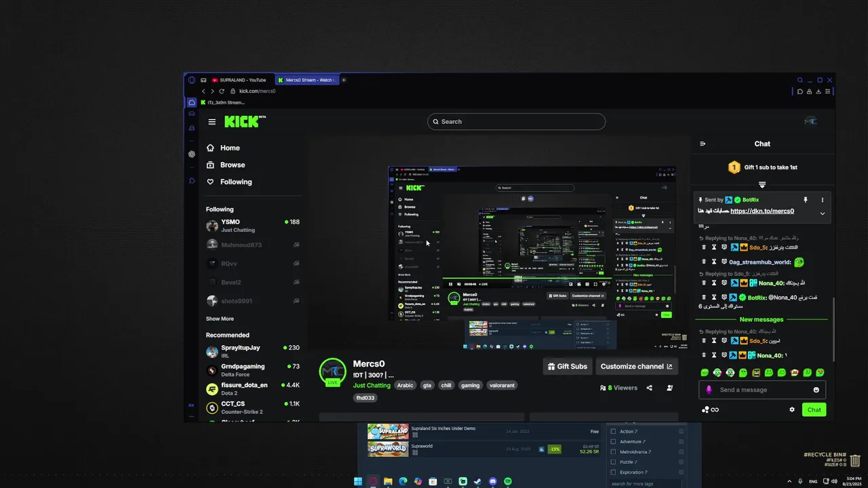This screenshot has width=868, height=488.
Task: Open the browser tab search magnifier
Action: pyautogui.click(x=800, y=80)
